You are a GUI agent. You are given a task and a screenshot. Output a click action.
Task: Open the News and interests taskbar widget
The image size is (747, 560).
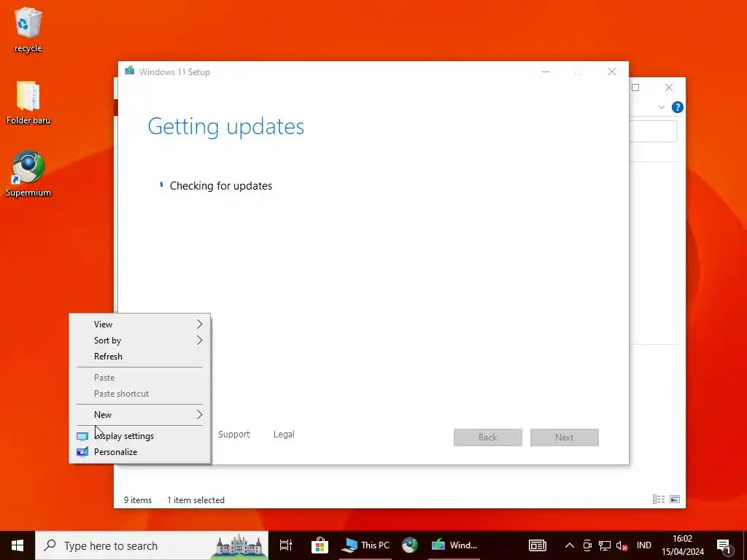(x=538, y=545)
